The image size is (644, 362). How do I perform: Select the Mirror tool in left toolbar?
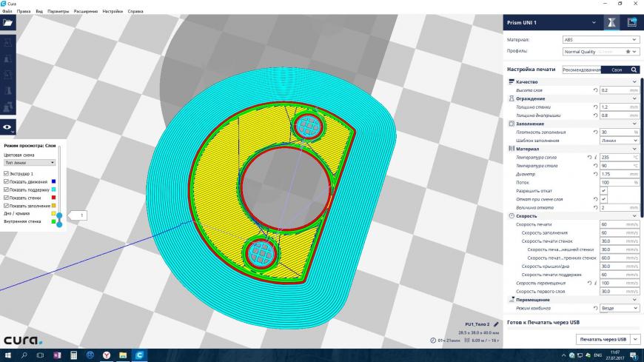point(8,91)
